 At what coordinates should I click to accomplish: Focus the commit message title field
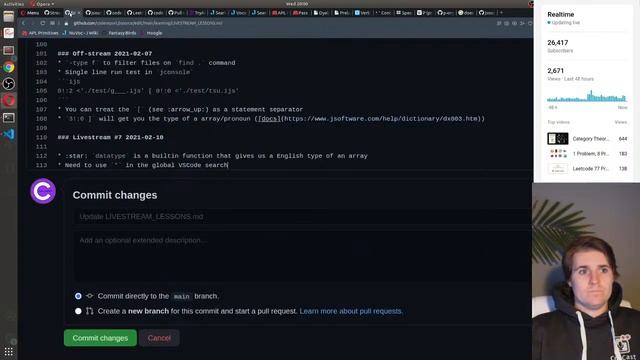point(303,216)
